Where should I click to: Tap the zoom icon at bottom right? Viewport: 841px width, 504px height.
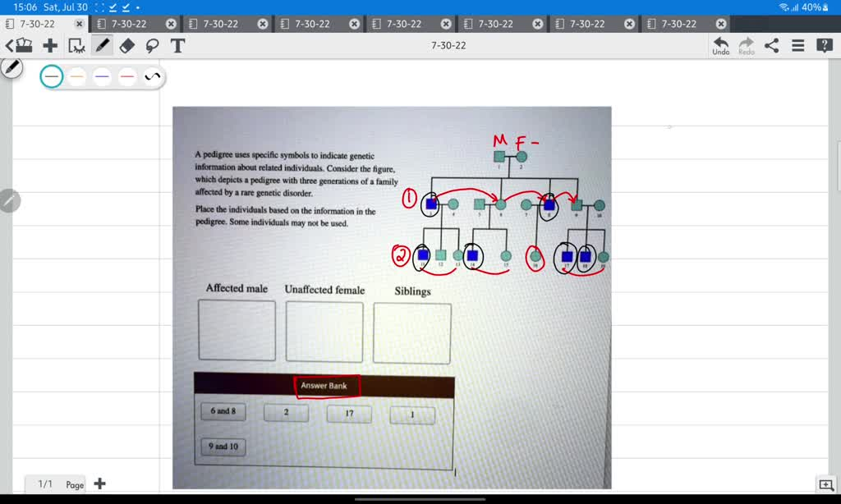tap(826, 485)
